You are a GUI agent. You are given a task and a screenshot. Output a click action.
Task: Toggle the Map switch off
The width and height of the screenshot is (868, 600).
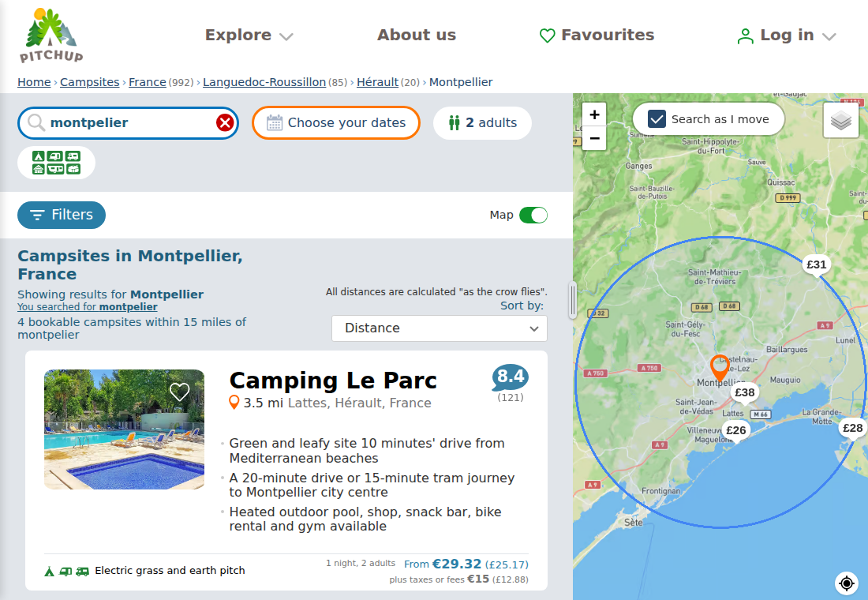[533, 215]
